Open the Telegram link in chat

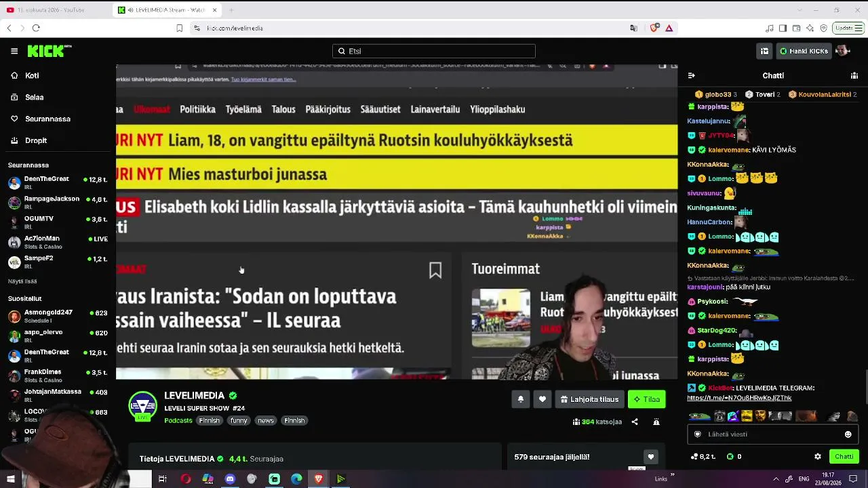pyautogui.click(x=739, y=398)
